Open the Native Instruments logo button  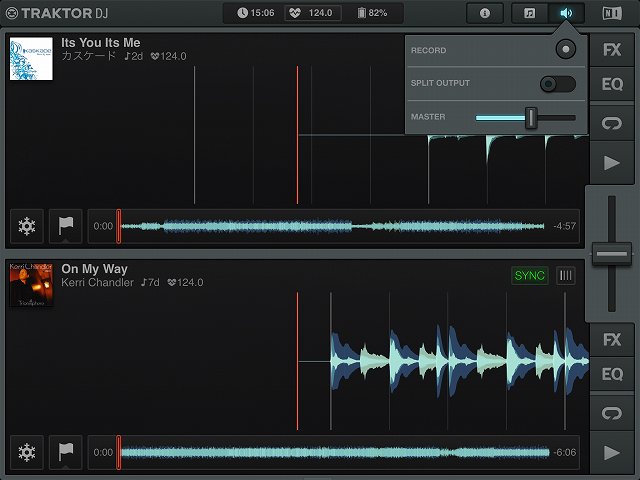pyautogui.click(x=612, y=13)
